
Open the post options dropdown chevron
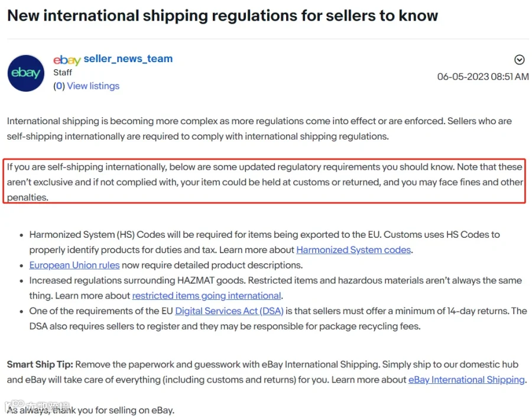tap(519, 60)
